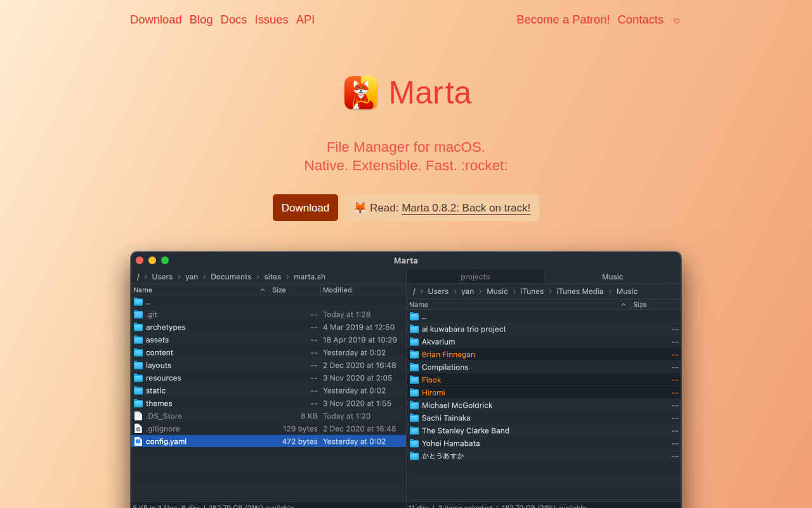Click the fox emoji beside Read
The image size is (812, 508).
360,208
